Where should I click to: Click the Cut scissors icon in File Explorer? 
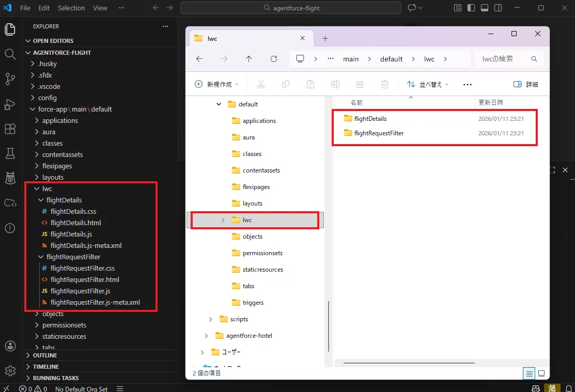[x=261, y=84]
